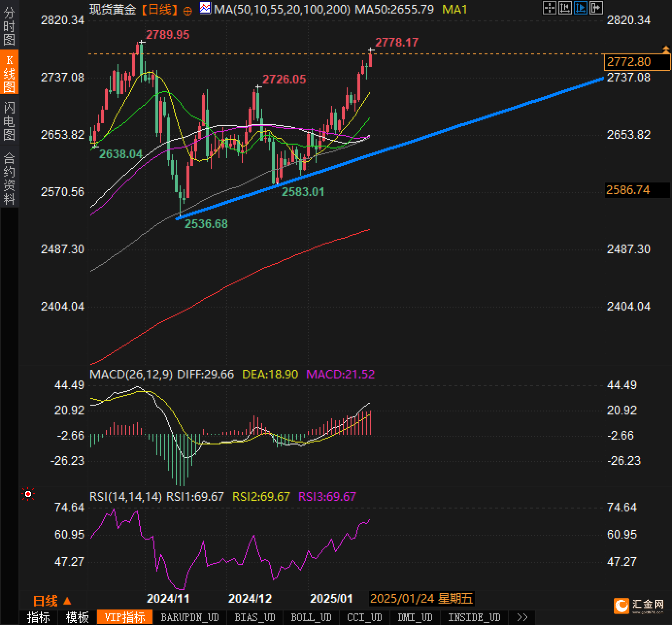672x625 pixels.
Task: Click the 2726.05 peak annotation
Action: coord(284,79)
